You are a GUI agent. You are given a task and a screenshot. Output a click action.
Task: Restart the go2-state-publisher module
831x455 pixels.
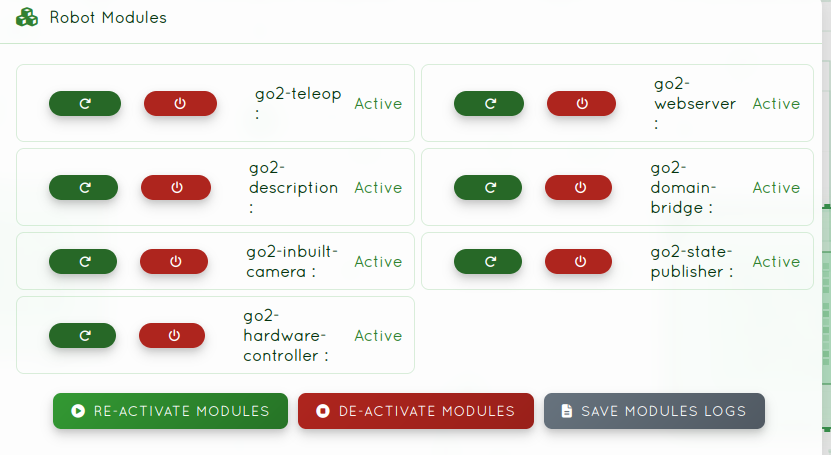pyautogui.click(x=489, y=261)
